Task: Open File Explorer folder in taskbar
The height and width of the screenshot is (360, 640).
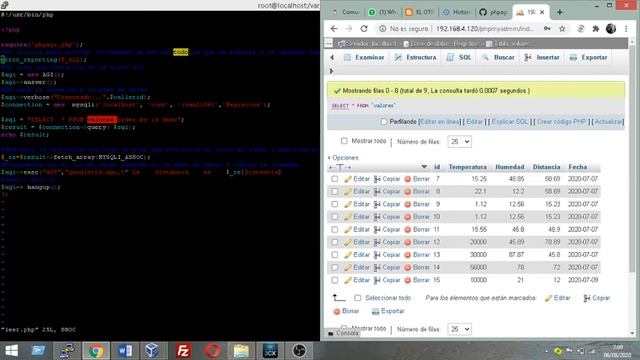Action: (241, 351)
